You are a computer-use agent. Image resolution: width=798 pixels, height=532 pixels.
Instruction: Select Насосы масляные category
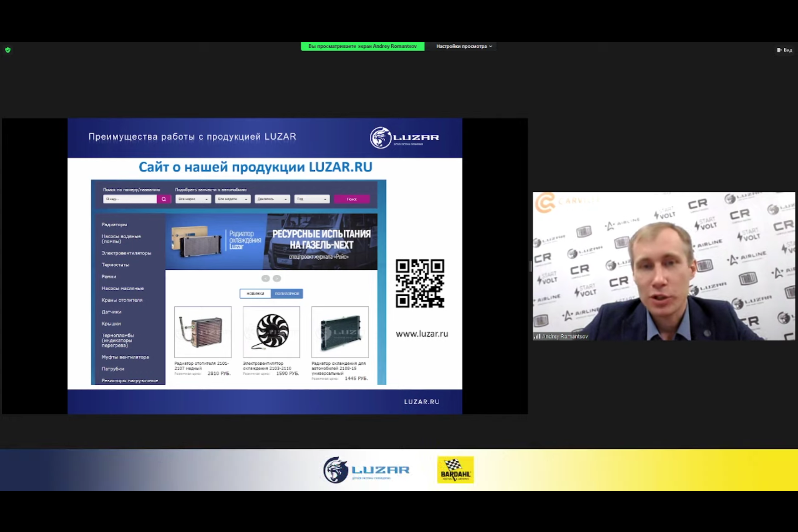click(123, 289)
